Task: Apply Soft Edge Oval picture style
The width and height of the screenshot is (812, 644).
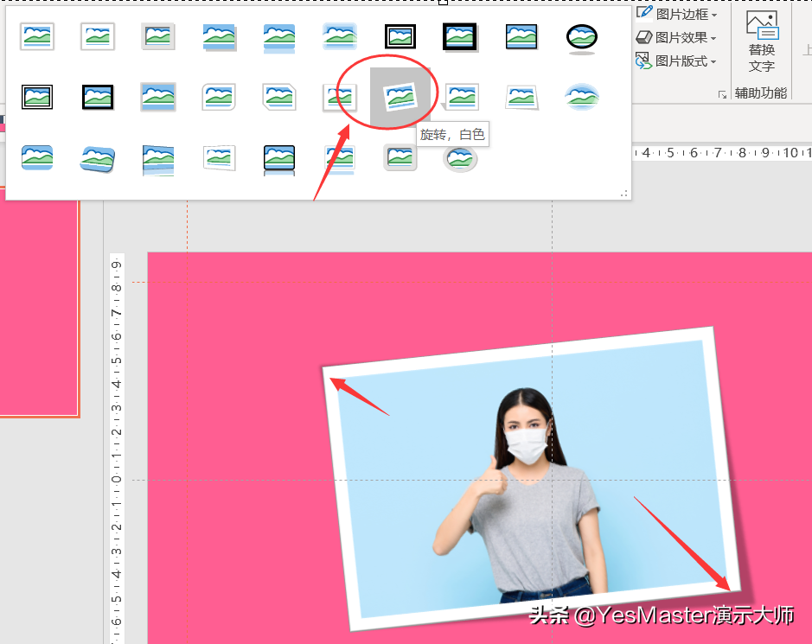Action: pyautogui.click(x=582, y=97)
